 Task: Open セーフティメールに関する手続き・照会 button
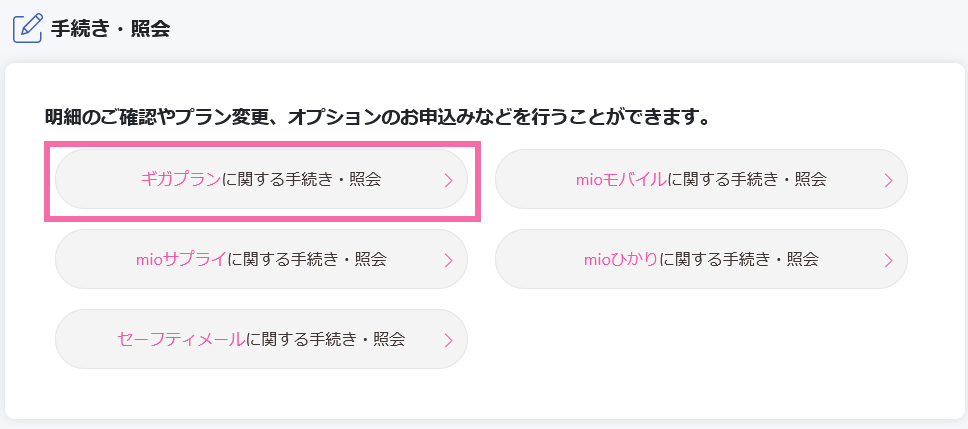tap(261, 339)
